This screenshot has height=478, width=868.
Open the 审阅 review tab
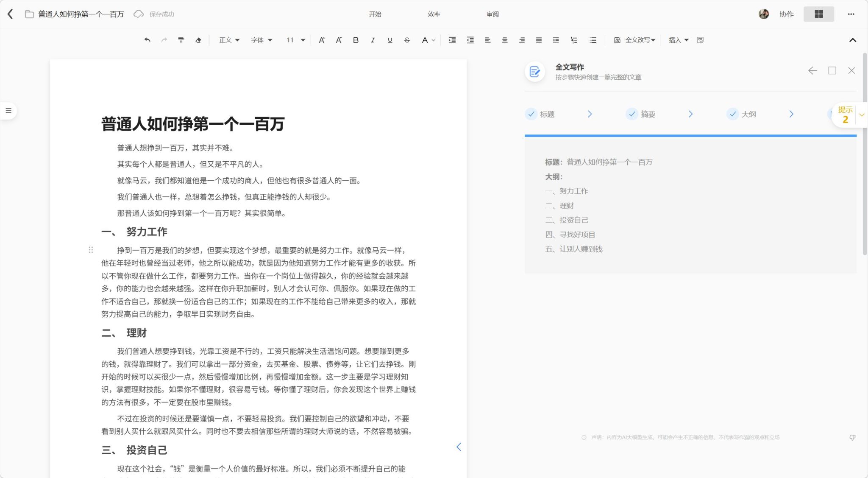pos(492,14)
